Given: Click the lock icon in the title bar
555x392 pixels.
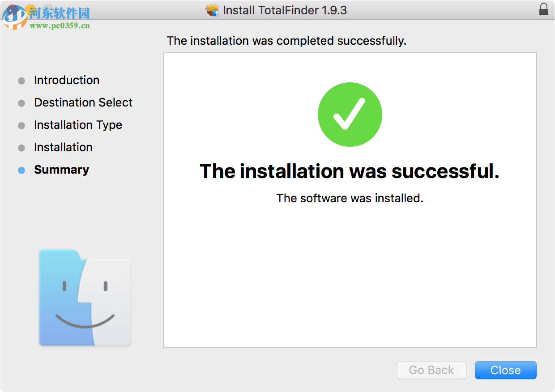Looking at the screenshot, I should [x=544, y=9].
